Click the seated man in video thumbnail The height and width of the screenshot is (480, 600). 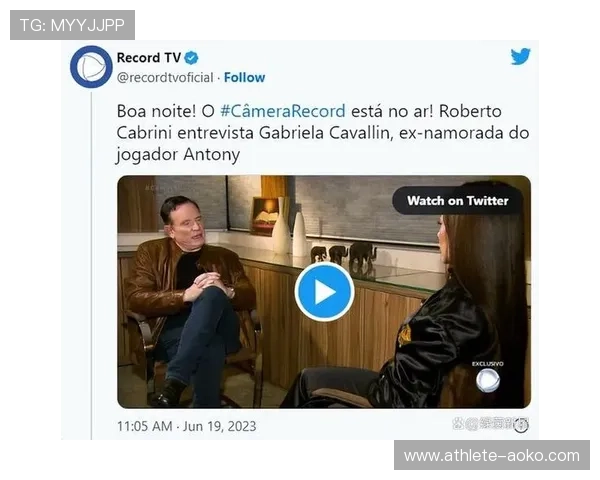click(188, 299)
